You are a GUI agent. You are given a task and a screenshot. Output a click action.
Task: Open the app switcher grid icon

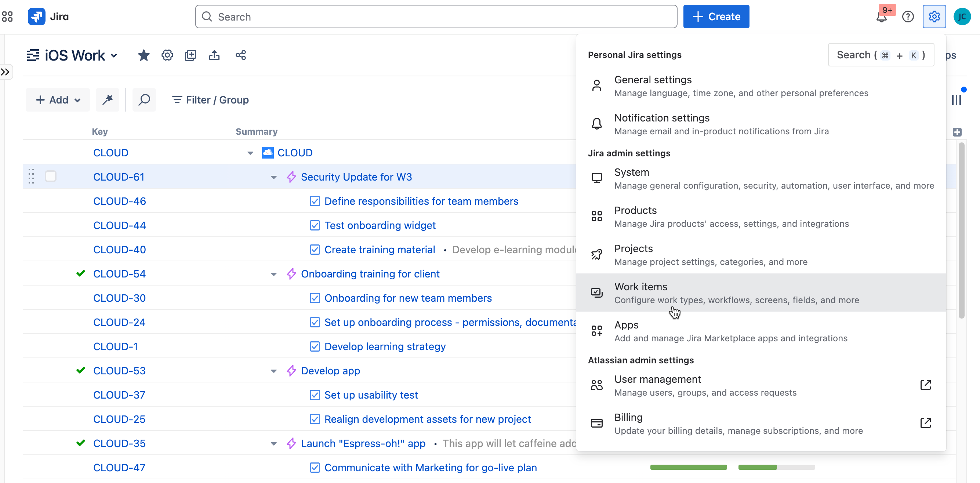[7, 17]
